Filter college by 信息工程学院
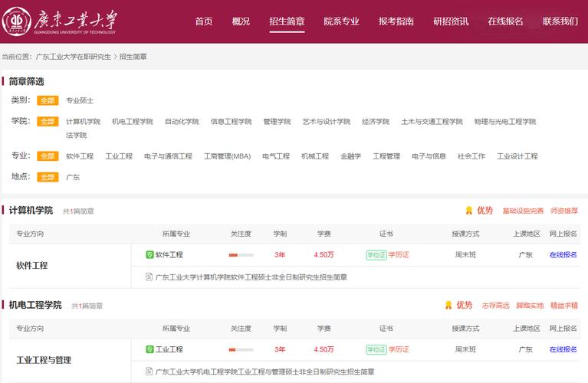Viewport: 588px width, 383px height. (x=231, y=122)
